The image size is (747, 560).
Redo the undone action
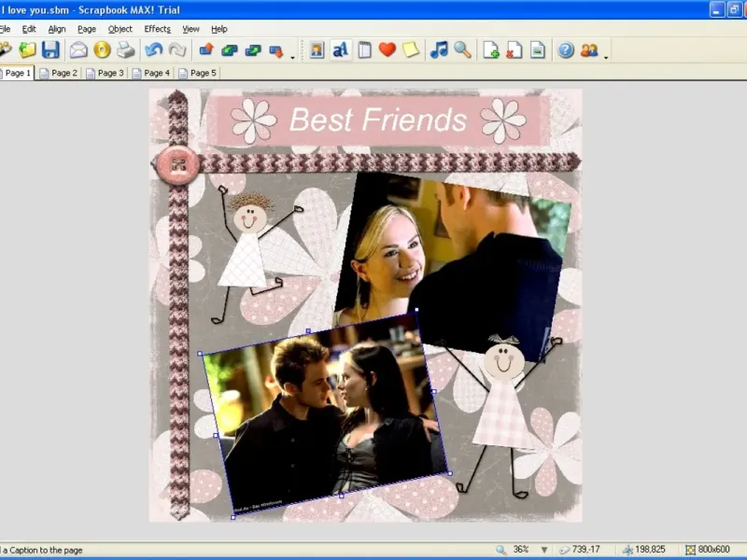point(177,50)
